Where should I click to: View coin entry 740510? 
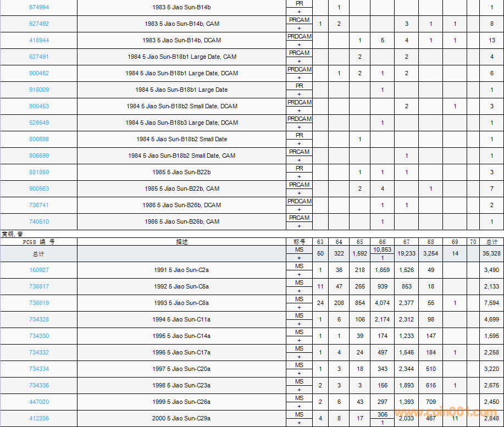39,221
